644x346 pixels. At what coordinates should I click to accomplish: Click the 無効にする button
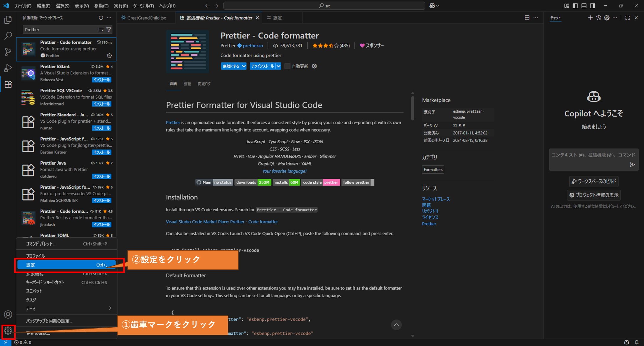(x=231, y=66)
